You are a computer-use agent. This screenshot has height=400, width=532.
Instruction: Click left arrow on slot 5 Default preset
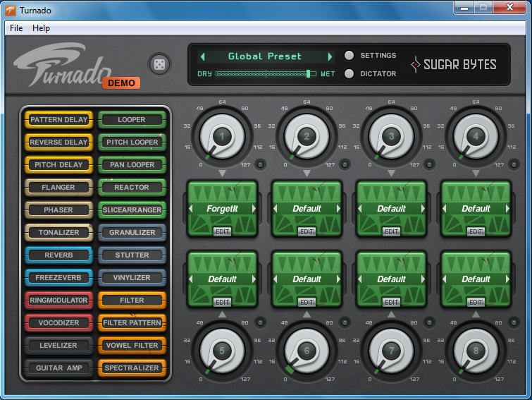191,279
